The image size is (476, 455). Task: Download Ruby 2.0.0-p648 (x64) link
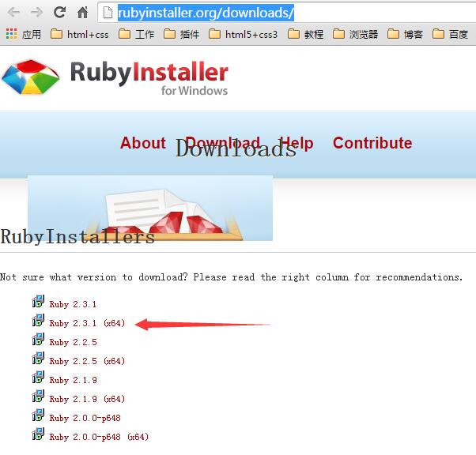[99, 437]
